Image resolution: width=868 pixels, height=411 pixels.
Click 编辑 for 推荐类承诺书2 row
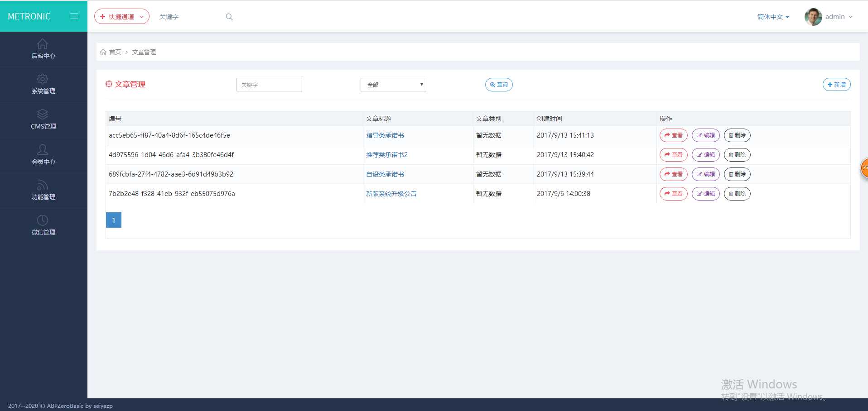coord(706,155)
